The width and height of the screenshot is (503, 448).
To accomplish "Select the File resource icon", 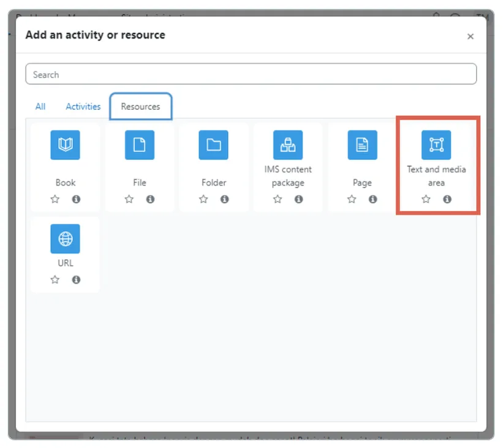I will (x=139, y=145).
